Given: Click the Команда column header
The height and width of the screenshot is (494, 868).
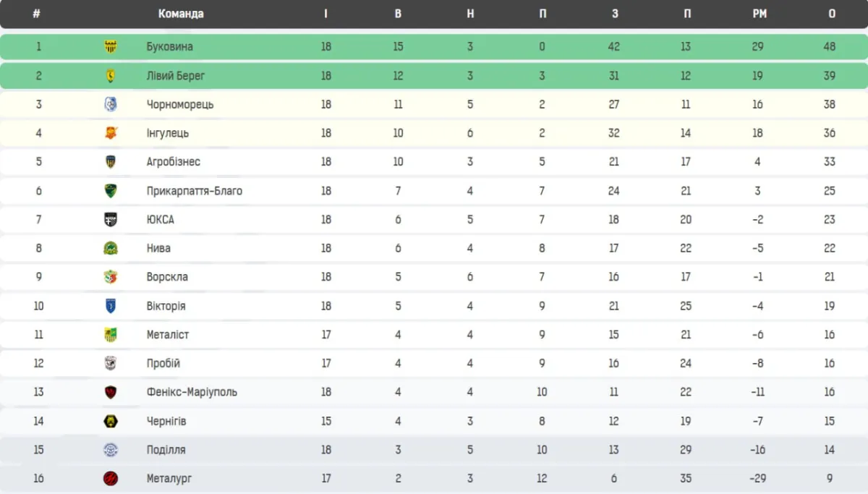Looking at the screenshot, I should pos(180,14).
